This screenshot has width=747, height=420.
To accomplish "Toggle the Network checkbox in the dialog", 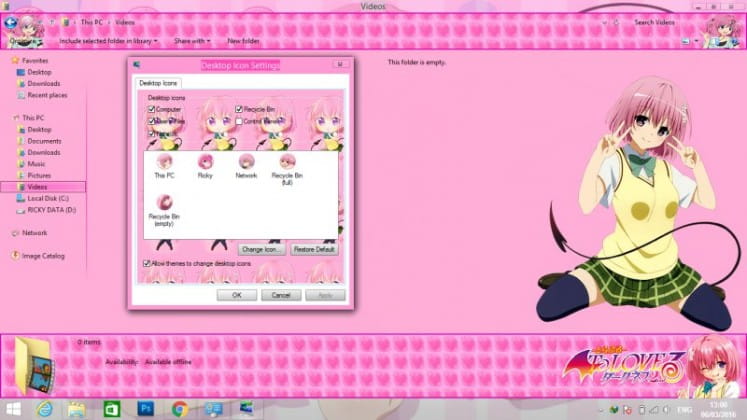I will (151, 134).
